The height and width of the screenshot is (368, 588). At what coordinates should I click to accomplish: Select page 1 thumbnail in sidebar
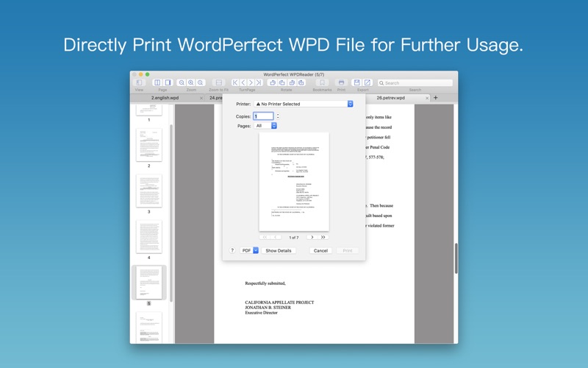pyautogui.click(x=149, y=110)
